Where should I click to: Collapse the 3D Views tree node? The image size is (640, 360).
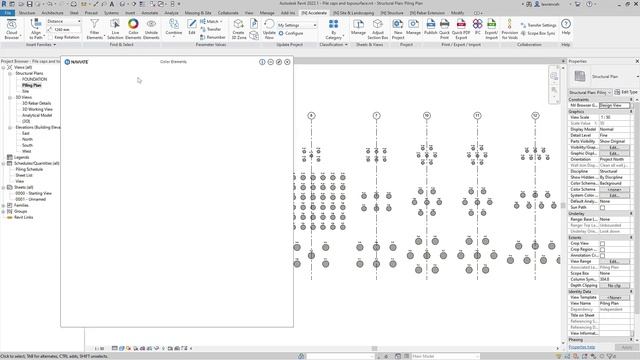pyautogui.click(x=10, y=98)
